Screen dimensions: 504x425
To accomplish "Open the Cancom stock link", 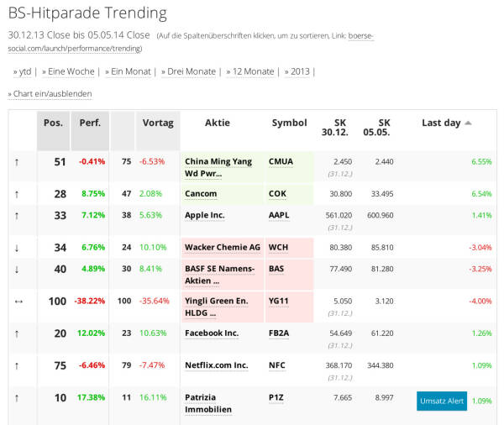I will coord(201,193).
